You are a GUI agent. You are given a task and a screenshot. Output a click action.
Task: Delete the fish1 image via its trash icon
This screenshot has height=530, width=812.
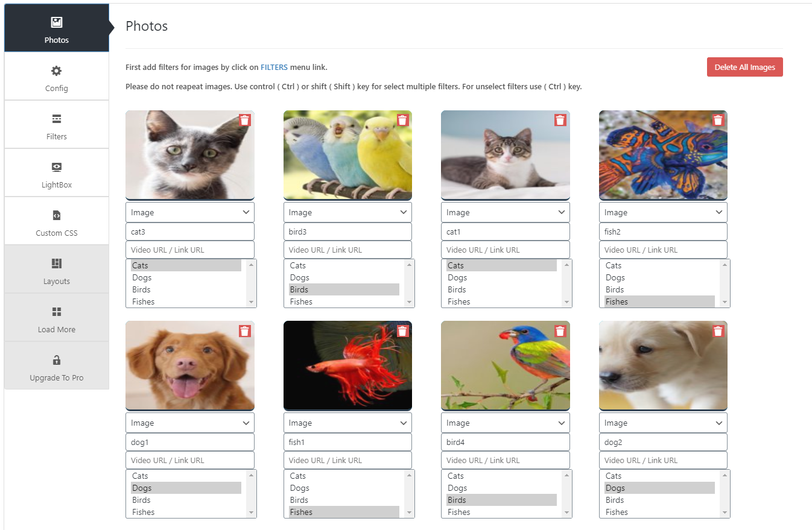click(x=402, y=330)
